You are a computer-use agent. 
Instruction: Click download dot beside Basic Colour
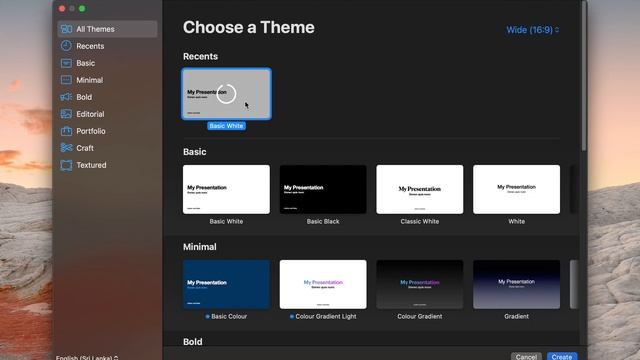[207, 316]
